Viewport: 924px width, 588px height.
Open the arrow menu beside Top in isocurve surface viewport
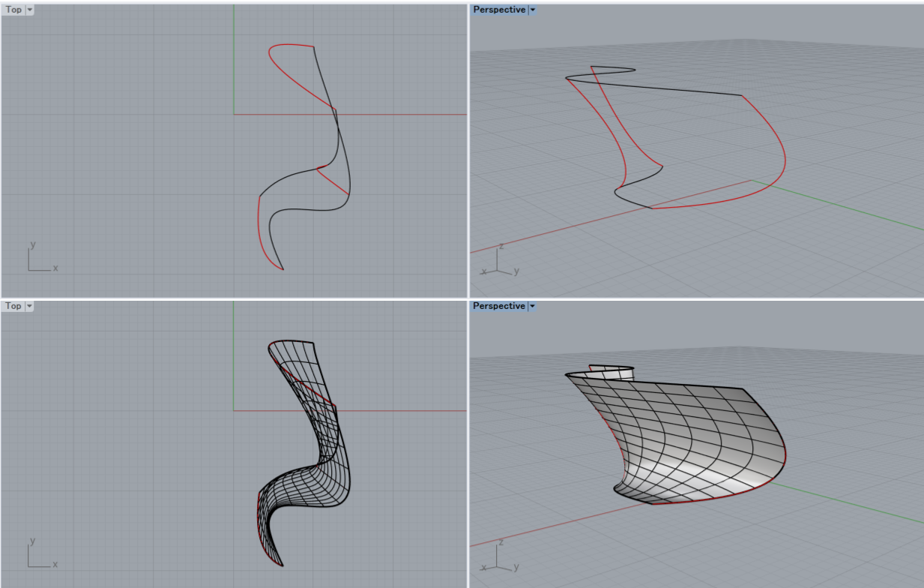(29, 306)
